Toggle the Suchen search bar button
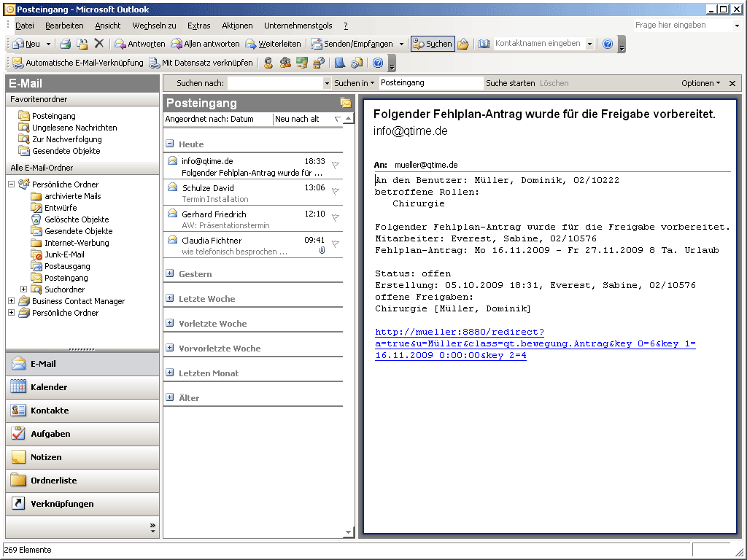This screenshot has width=747, height=560. click(x=433, y=44)
